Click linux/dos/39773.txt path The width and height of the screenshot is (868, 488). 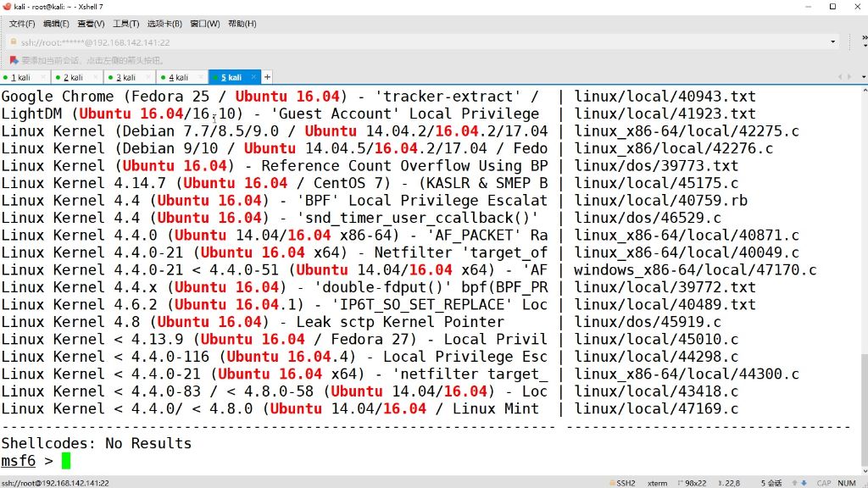tap(656, 165)
